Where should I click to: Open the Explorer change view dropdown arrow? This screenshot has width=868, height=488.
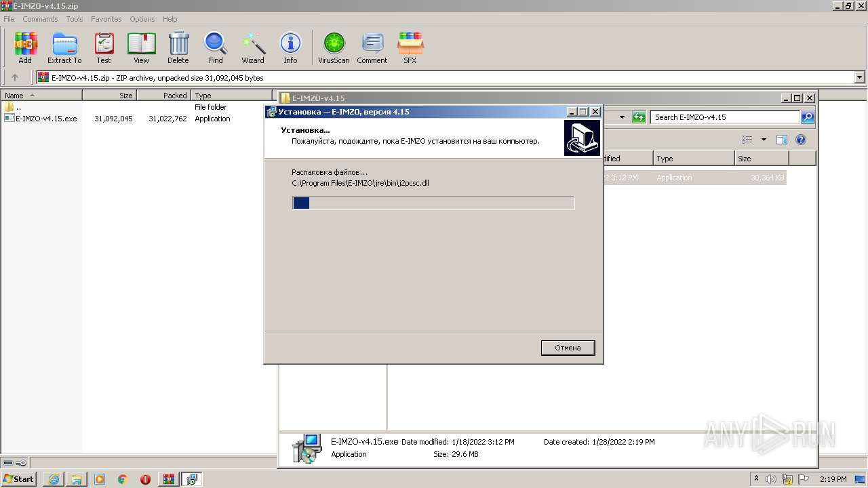point(764,140)
